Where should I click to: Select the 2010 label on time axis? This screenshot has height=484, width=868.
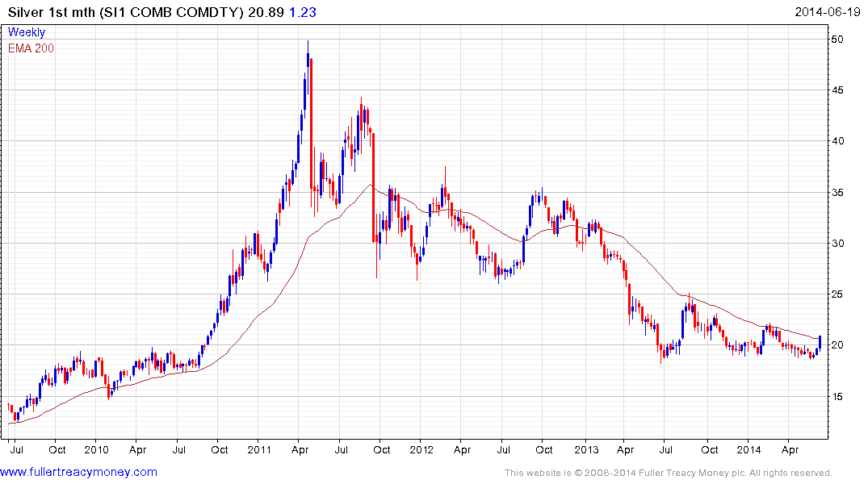[96, 449]
